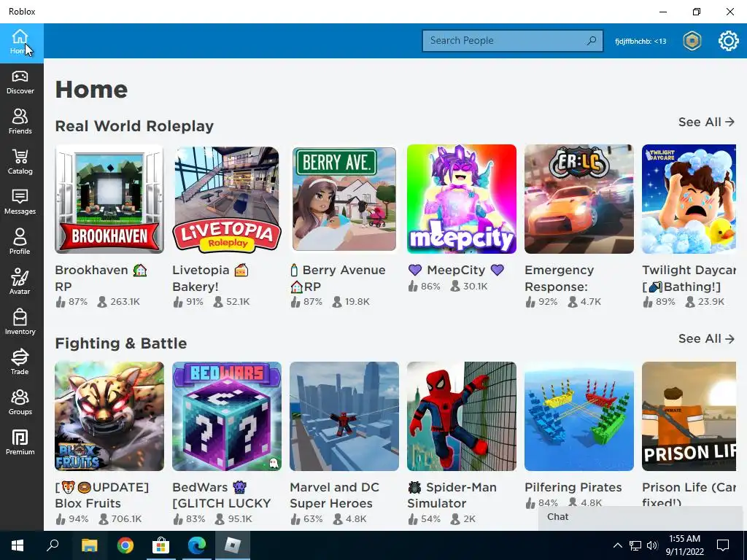Click the Marvel and DC Super Heroes title

[x=334, y=495]
